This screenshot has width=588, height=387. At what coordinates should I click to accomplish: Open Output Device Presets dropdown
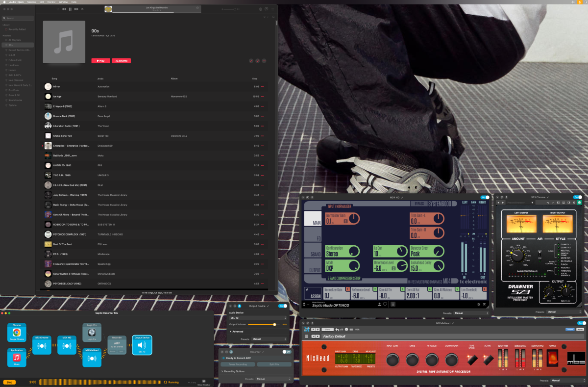[x=269, y=339]
